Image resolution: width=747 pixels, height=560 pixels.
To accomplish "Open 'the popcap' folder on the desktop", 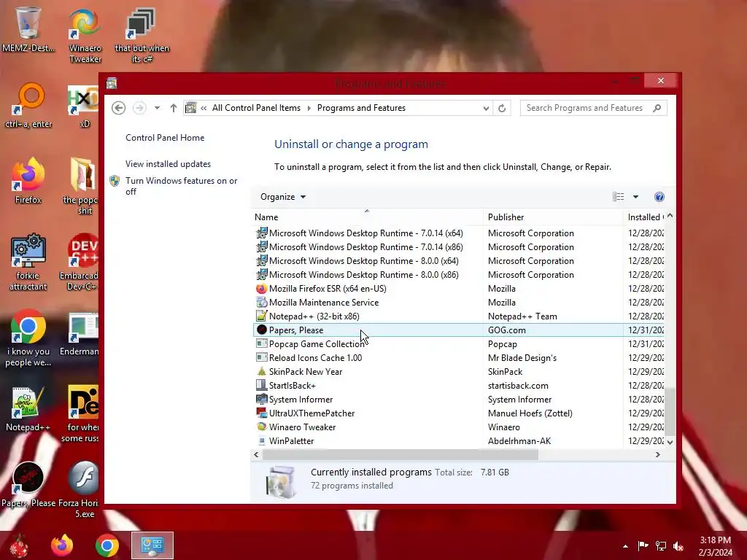I will pos(82,184).
